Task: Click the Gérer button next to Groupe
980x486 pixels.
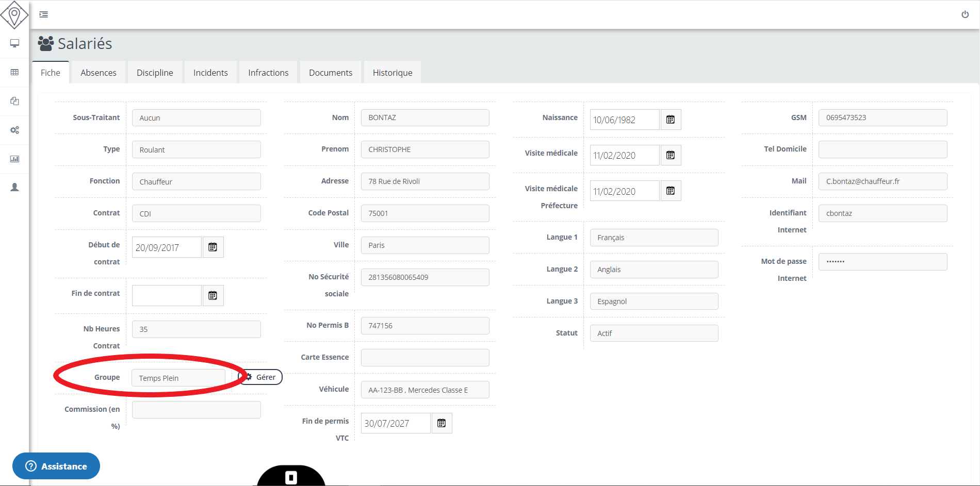Action: pyautogui.click(x=261, y=377)
